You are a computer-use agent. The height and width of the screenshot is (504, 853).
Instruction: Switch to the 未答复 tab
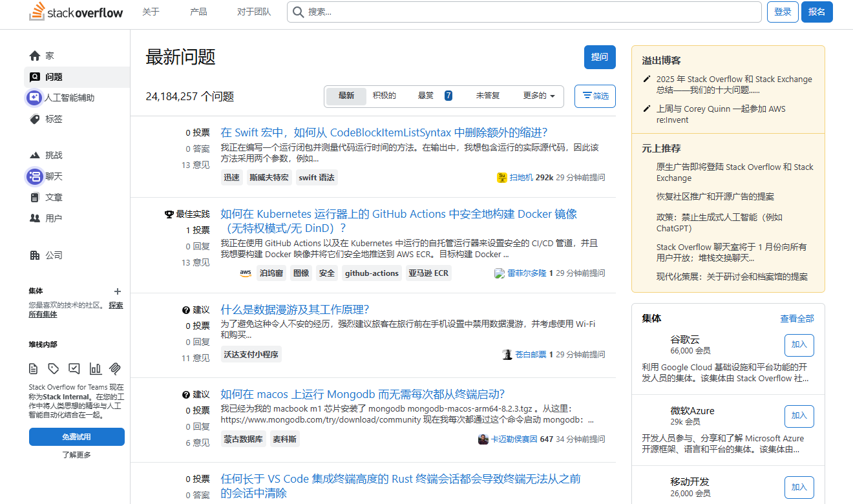point(487,96)
